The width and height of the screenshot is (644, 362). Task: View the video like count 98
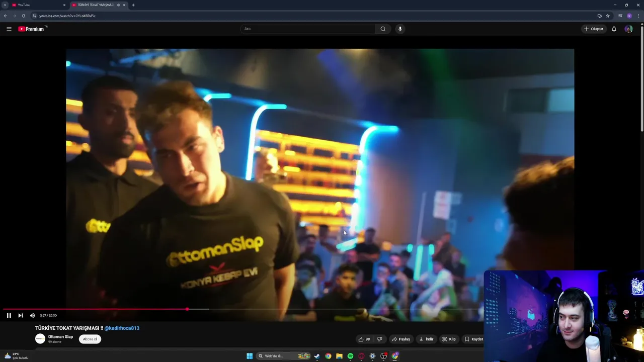[368, 339]
